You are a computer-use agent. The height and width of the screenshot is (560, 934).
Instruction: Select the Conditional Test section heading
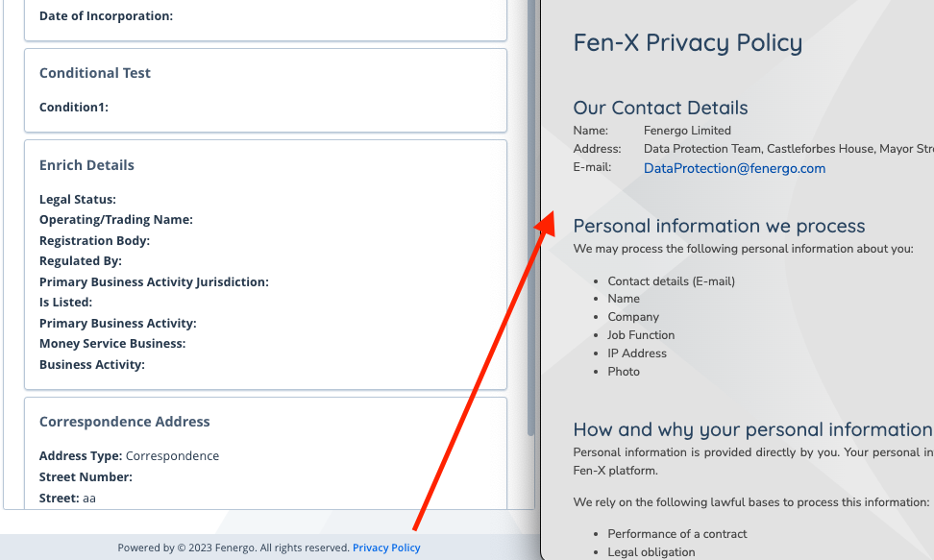95,73
